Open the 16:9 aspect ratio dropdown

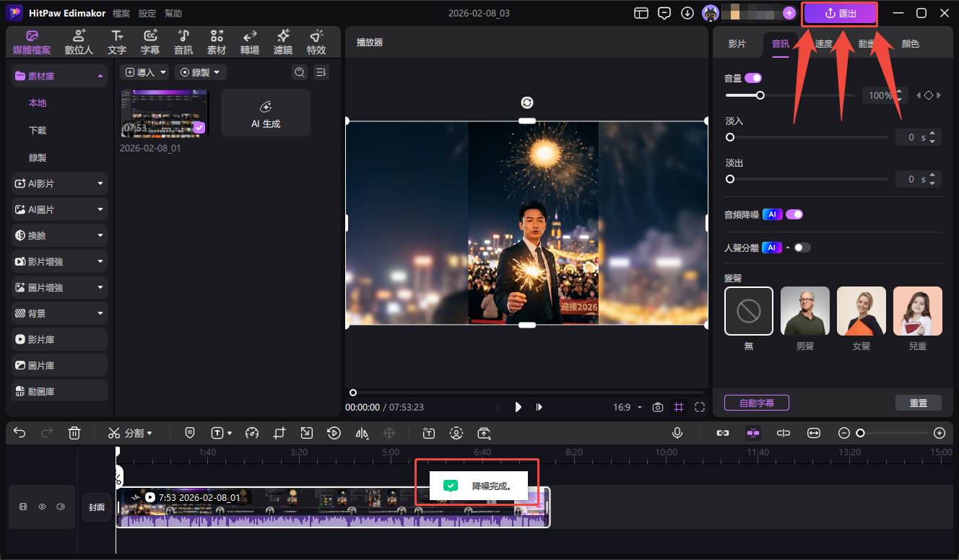click(x=627, y=407)
